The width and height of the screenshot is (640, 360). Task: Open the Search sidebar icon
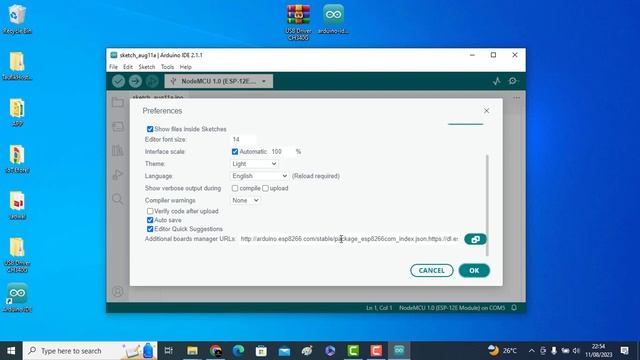(118, 199)
